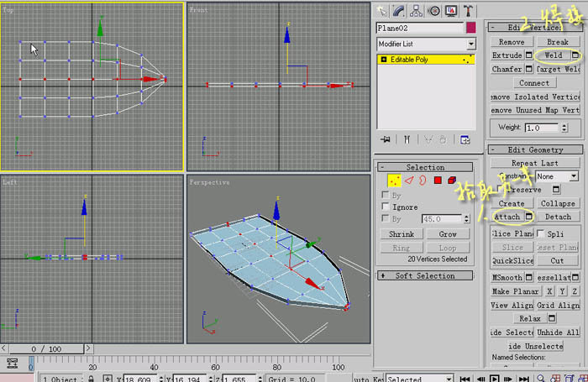Viewport: 588px width, 382px height.
Task: Open the Hierarchy command panel tab
Action: point(416,11)
